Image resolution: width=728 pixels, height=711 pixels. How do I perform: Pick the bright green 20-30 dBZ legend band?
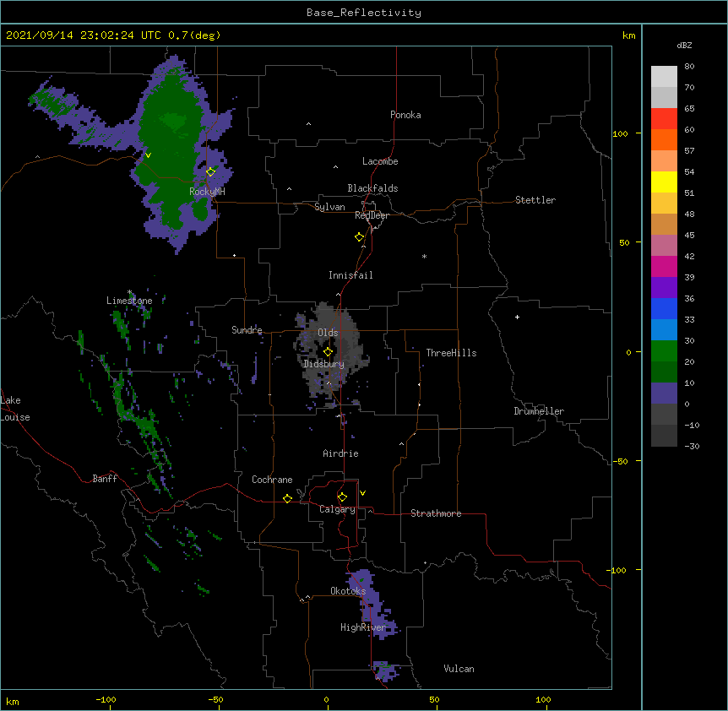tap(664, 351)
